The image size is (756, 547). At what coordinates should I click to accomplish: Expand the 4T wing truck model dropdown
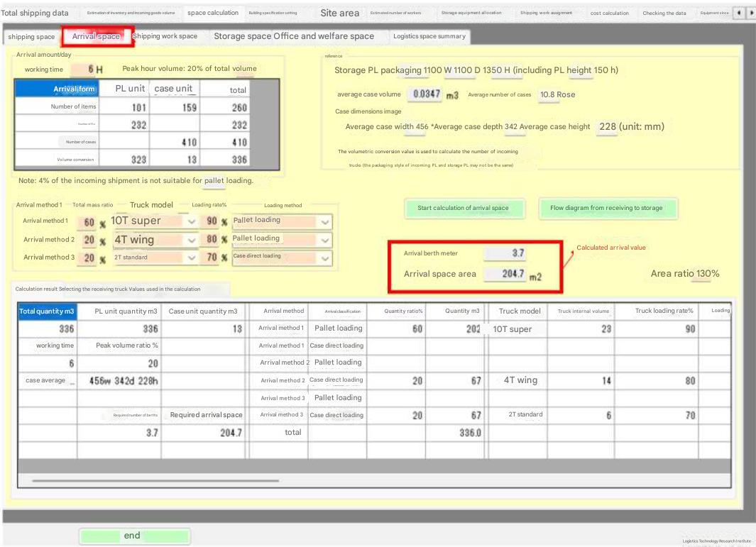tap(192, 241)
